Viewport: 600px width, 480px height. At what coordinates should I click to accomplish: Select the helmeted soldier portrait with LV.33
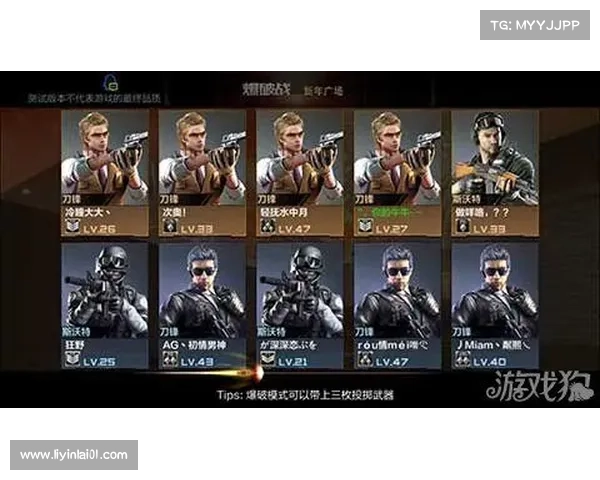point(495,173)
